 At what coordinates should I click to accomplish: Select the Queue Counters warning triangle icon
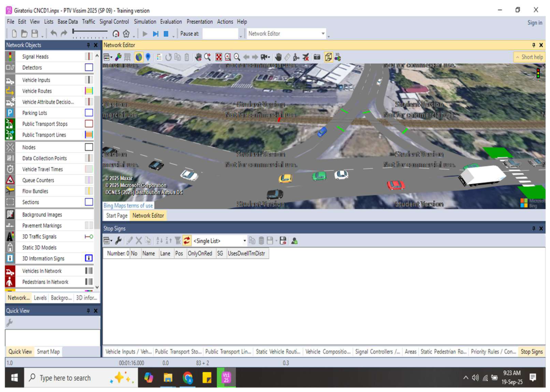coord(10,180)
